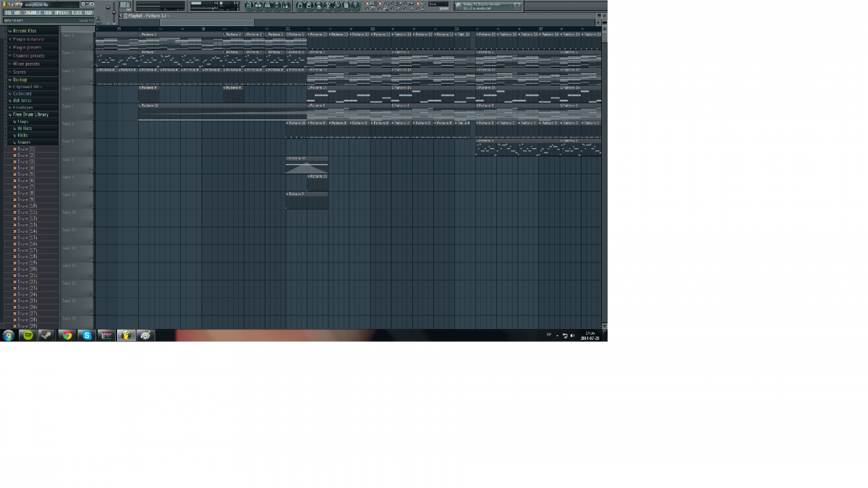Collapse the Free Drum Library folder

coord(32,114)
